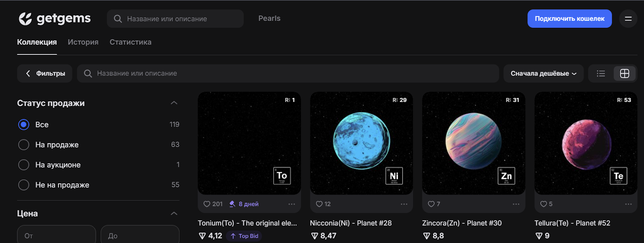Open the hamburger menu button
Image resolution: width=644 pixels, height=243 pixels.
[628, 19]
